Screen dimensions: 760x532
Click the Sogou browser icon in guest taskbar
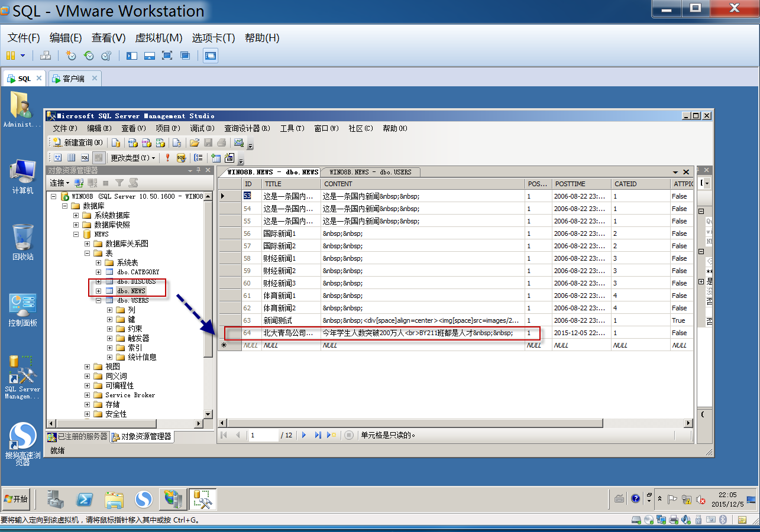[144, 499]
